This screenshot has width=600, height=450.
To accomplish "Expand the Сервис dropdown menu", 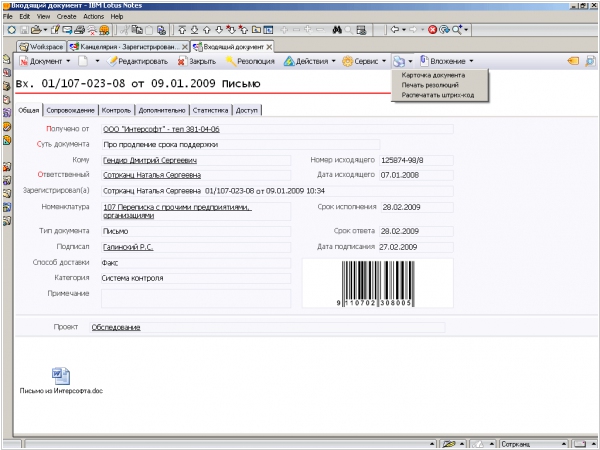I will pos(384,61).
